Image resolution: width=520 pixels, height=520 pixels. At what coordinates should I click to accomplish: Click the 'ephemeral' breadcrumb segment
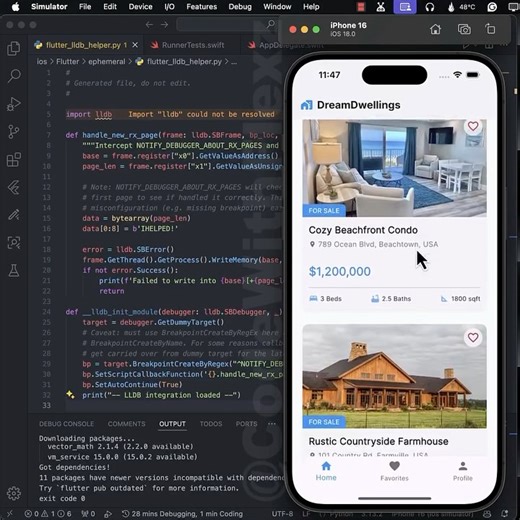(106, 62)
